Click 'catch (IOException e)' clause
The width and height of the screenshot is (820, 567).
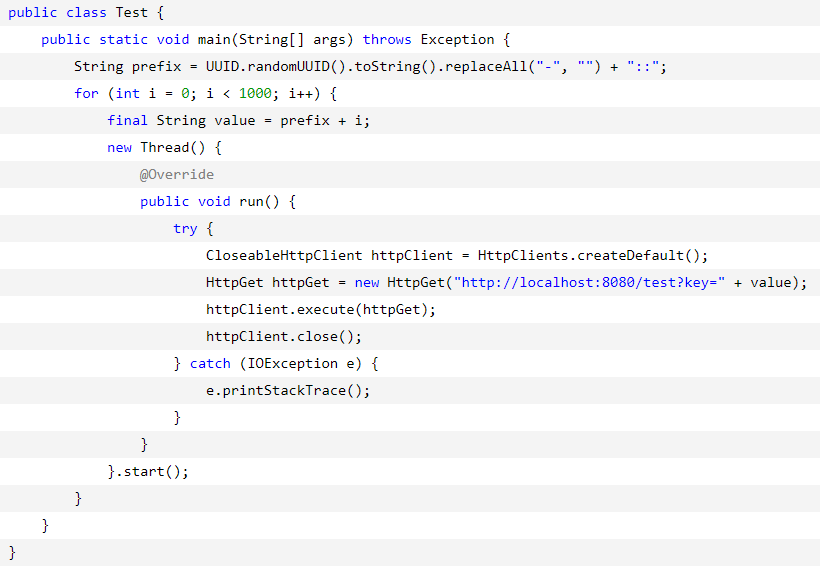click(276, 364)
